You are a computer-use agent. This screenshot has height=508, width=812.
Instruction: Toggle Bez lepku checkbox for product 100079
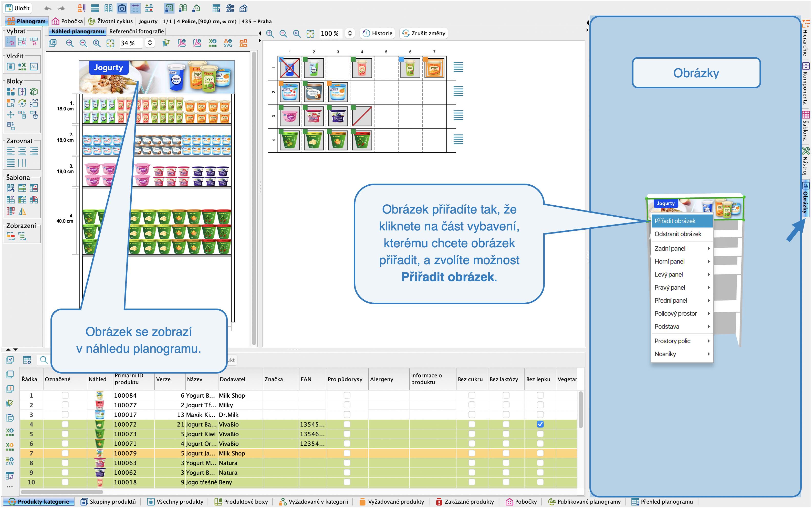coord(540,453)
